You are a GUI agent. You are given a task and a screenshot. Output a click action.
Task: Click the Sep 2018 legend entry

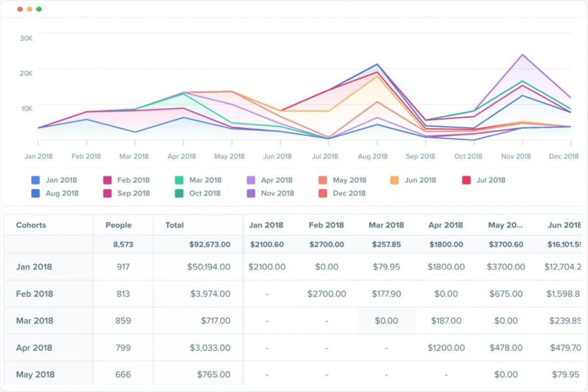click(127, 193)
